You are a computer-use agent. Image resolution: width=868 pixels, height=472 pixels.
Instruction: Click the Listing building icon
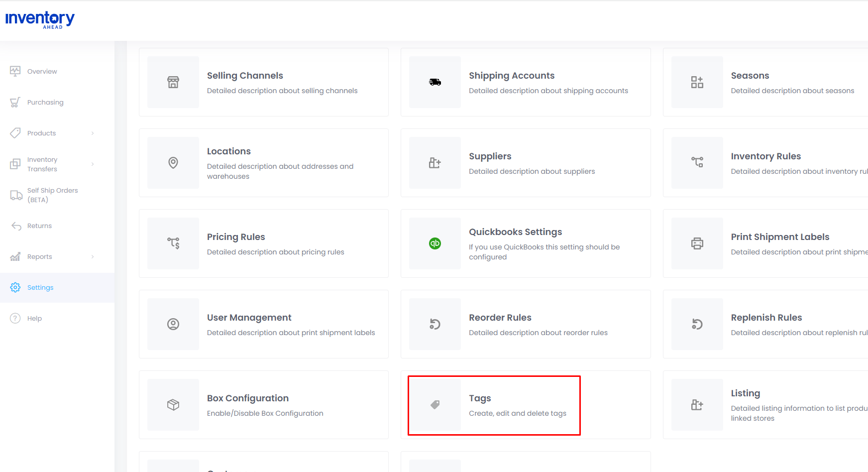coord(697,405)
